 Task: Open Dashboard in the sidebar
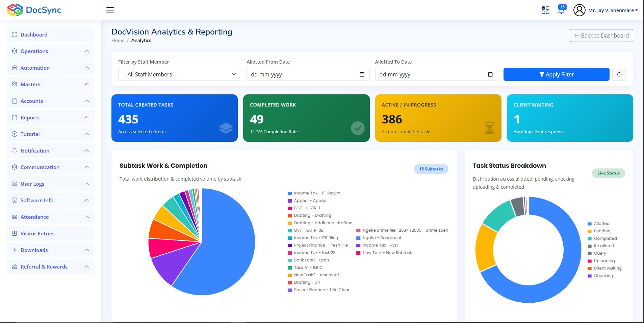click(x=51, y=34)
